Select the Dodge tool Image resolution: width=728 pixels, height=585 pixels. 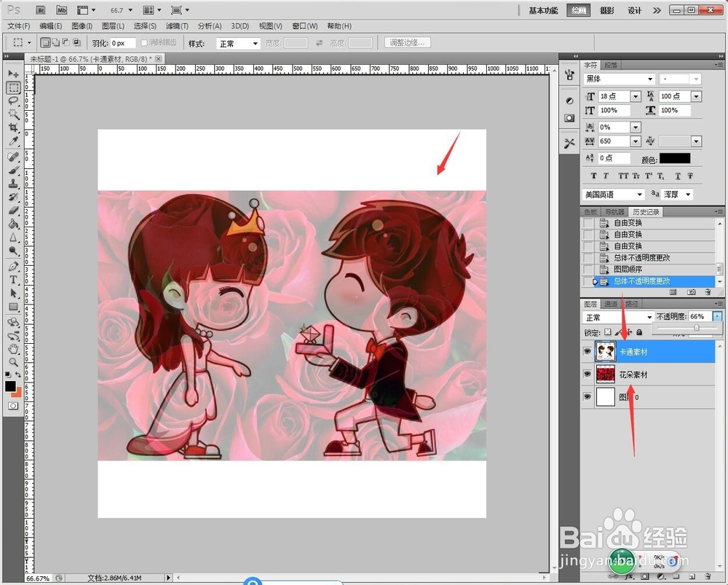(x=13, y=251)
